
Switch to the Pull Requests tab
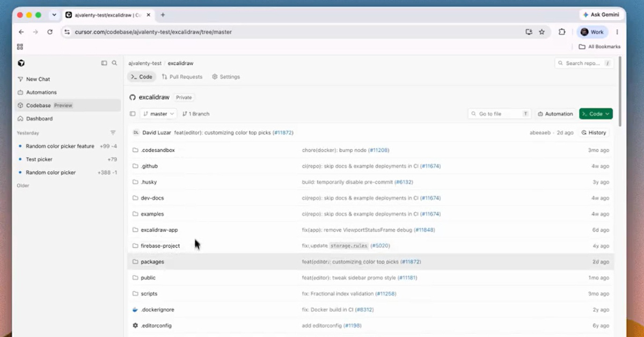[x=182, y=77]
